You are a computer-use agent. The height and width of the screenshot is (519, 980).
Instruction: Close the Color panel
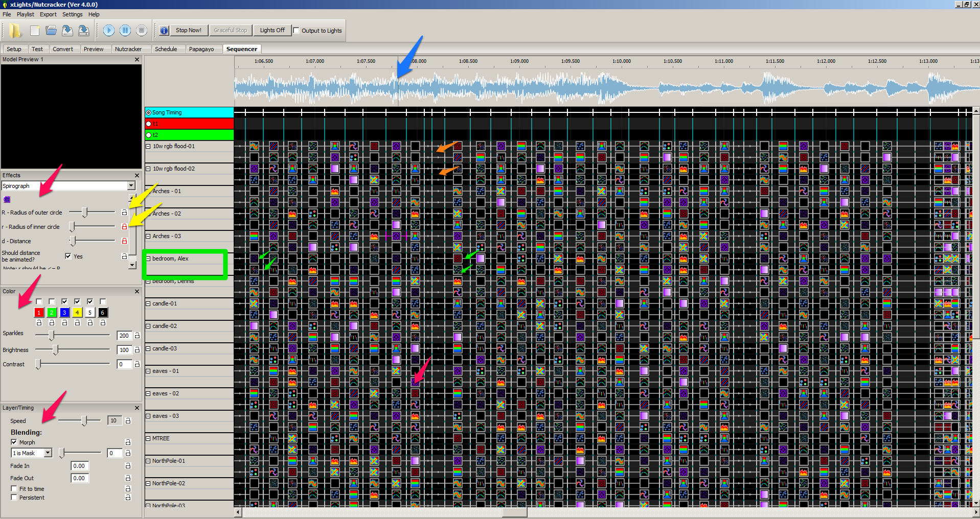pos(137,291)
